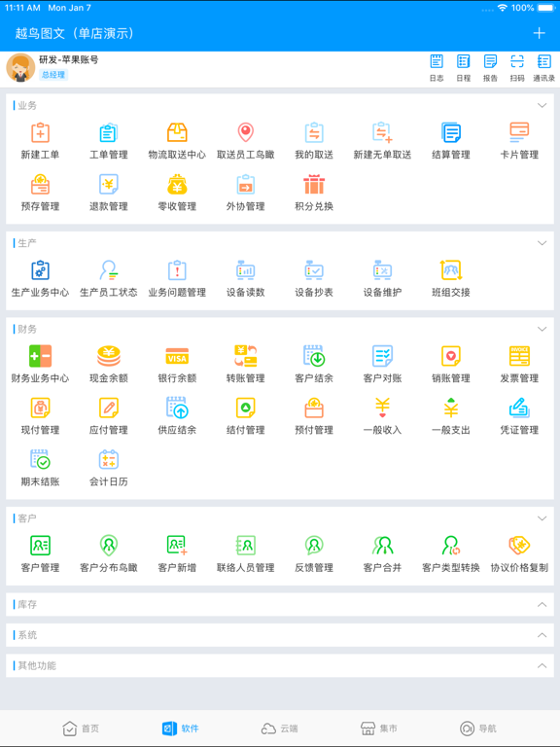
Task: Collapse the 客户 section
Action: [542, 518]
